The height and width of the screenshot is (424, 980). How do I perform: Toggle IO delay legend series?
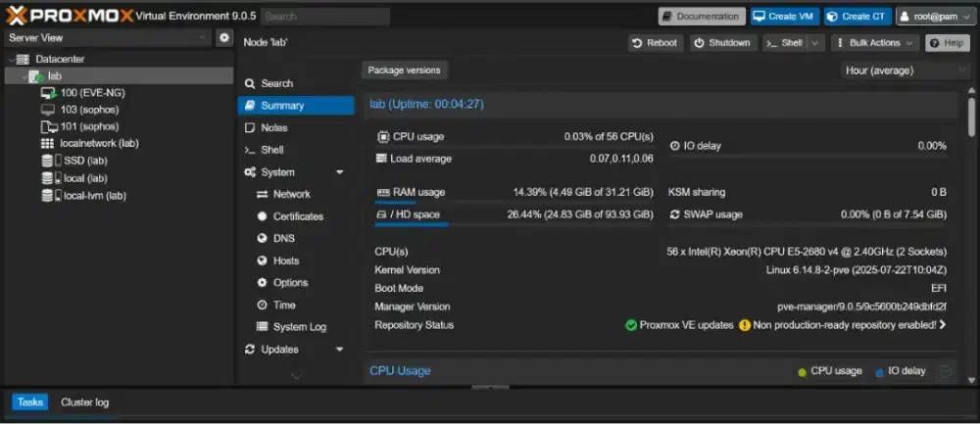pyautogui.click(x=901, y=371)
